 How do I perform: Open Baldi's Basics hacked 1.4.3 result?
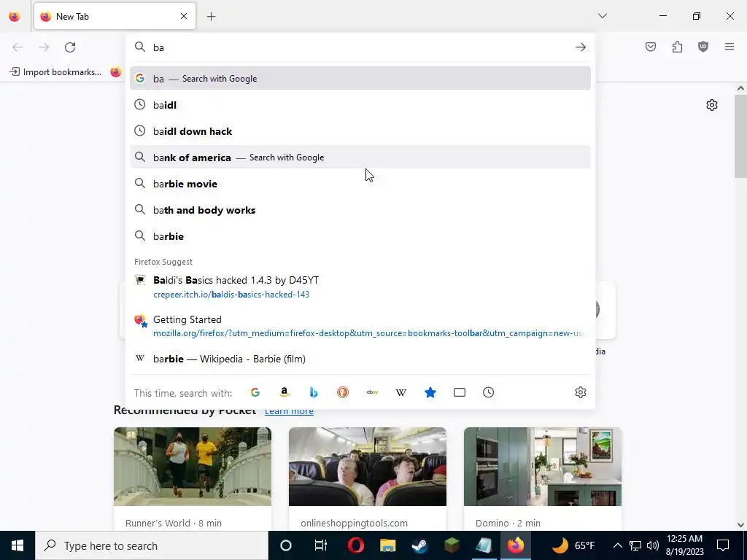[x=360, y=287]
